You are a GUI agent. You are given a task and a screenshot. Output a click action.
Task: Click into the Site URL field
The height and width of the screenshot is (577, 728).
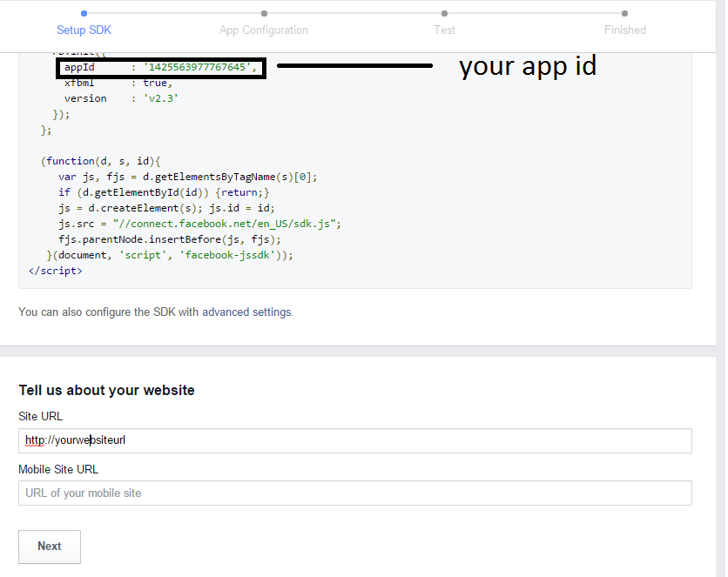[355, 440]
